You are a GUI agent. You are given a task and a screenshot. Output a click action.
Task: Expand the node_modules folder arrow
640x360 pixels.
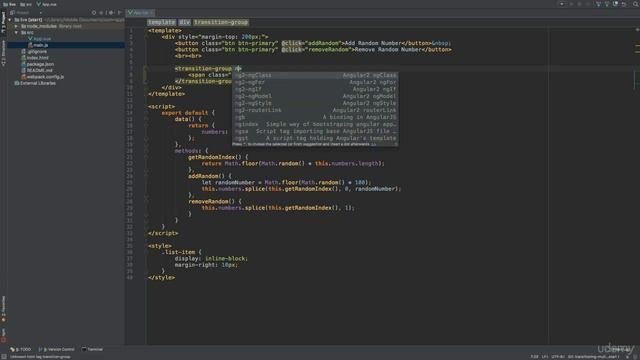[x=16, y=26]
